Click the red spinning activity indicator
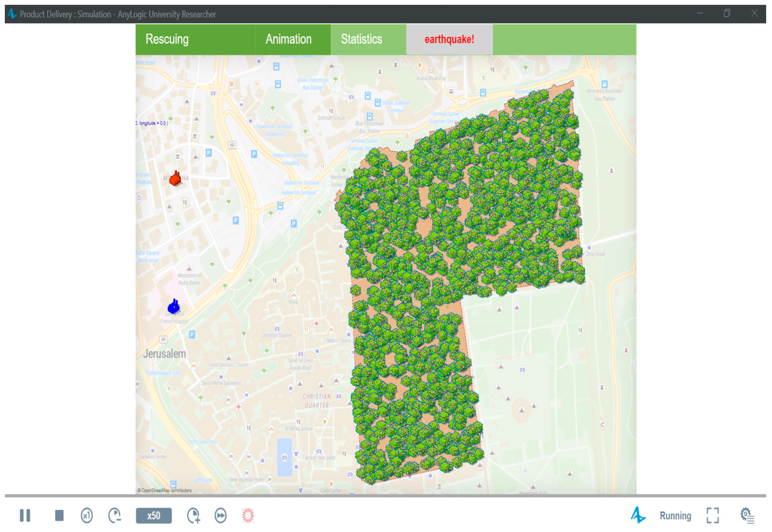Image resolution: width=772 pixels, height=532 pixels. point(248,515)
